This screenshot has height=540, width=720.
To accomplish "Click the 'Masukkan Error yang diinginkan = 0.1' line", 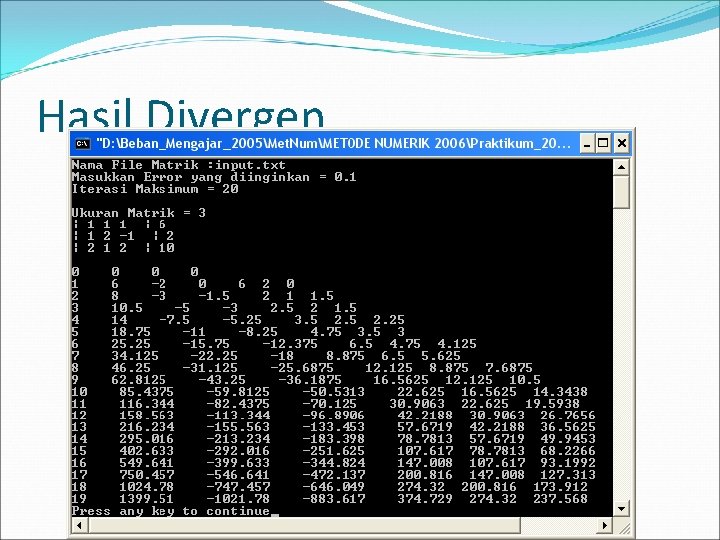I will (214, 177).
